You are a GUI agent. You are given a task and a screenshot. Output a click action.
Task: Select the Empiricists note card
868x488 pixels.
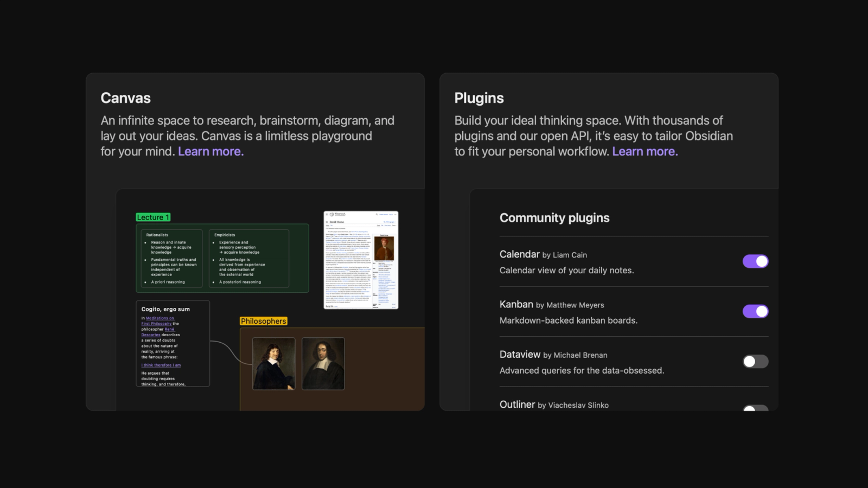coord(249,258)
